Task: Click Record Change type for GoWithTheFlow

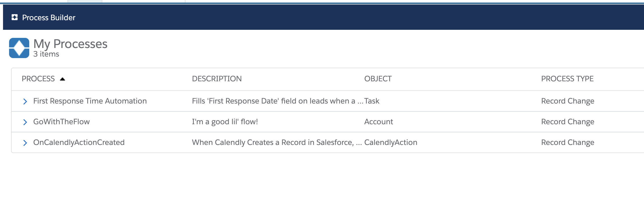Action: point(567,122)
